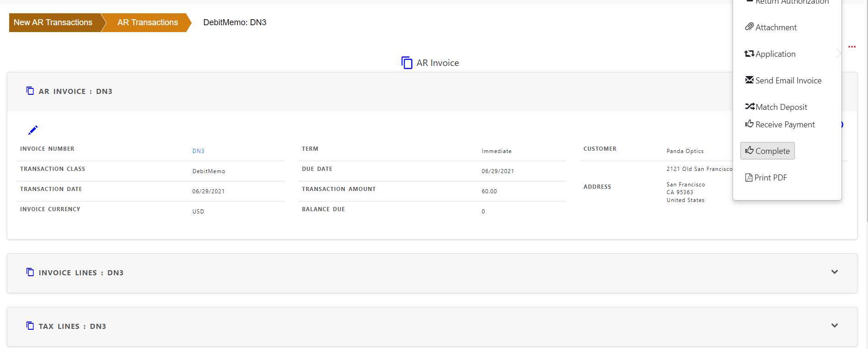Expand the Invoice Lines section chevron
The image size is (868, 349).
pos(835,272)
